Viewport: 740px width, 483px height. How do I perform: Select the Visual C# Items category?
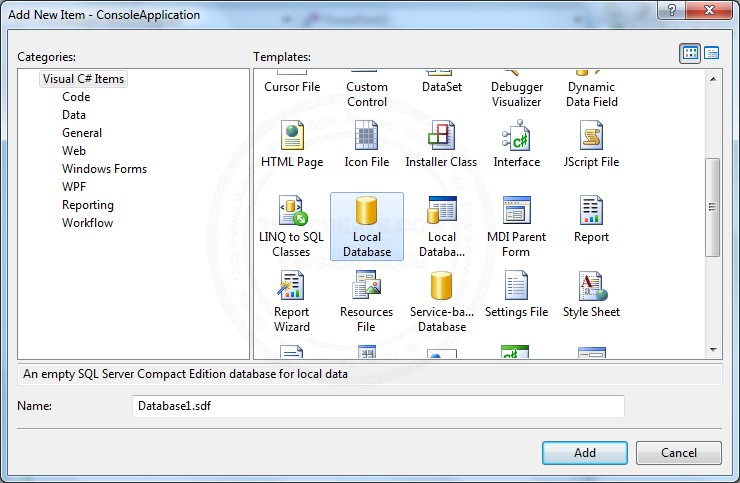[84, 79]
